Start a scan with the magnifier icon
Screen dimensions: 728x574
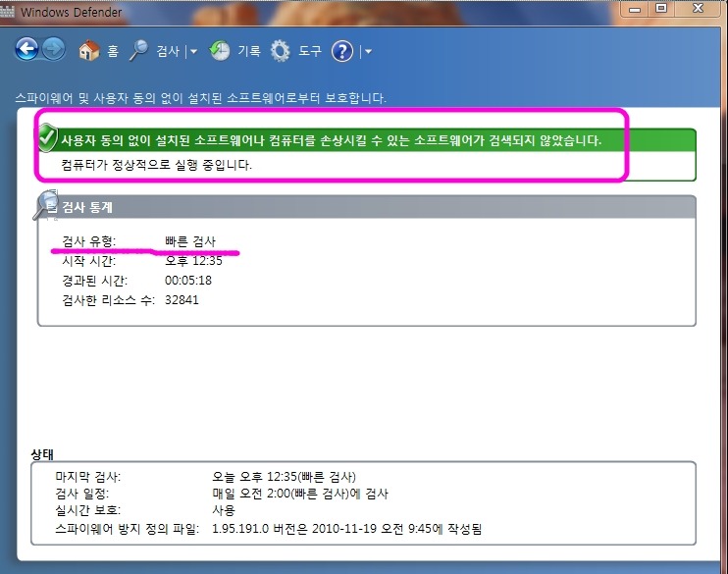139,50
